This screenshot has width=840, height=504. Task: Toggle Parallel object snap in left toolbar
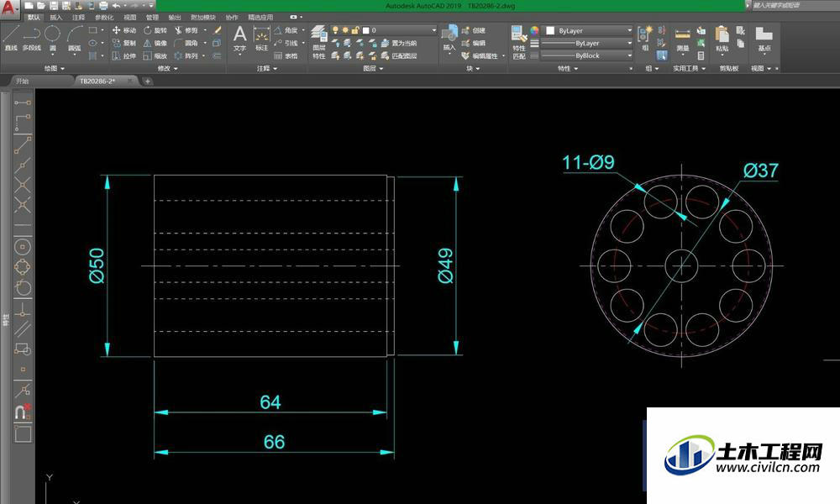pos(23,328)
